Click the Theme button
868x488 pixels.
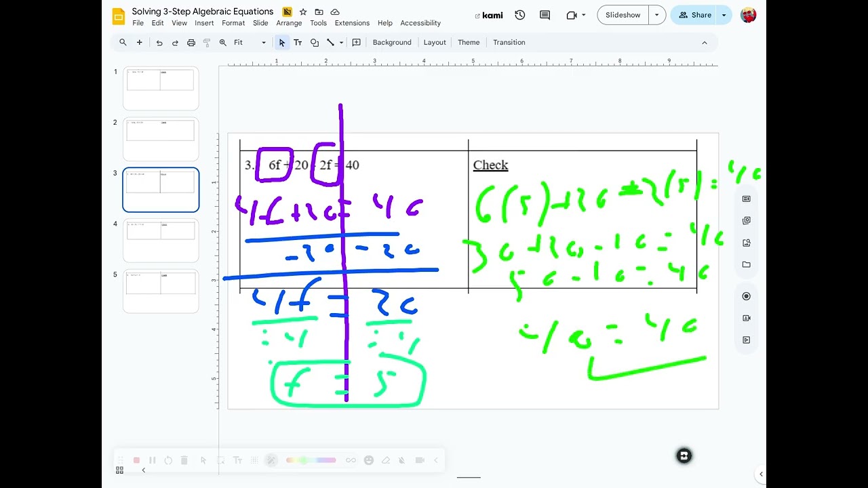[469, 42]
